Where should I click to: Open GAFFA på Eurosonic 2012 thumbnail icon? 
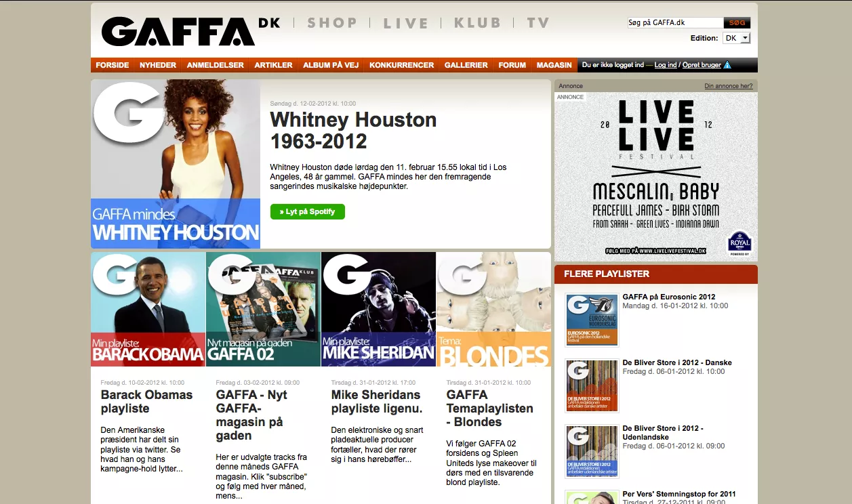click(592, 320)
